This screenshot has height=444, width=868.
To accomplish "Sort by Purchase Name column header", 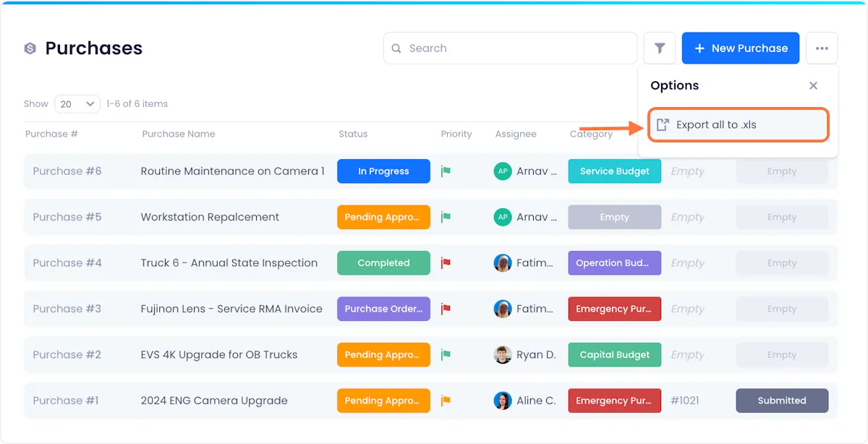I will click(x=179, y=134).
